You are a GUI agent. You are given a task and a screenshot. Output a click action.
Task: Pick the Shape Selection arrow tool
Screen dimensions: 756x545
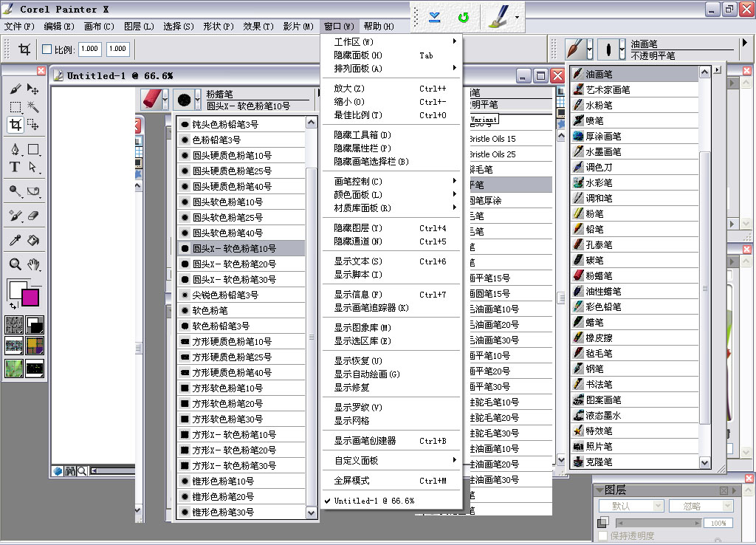(32, 167)
